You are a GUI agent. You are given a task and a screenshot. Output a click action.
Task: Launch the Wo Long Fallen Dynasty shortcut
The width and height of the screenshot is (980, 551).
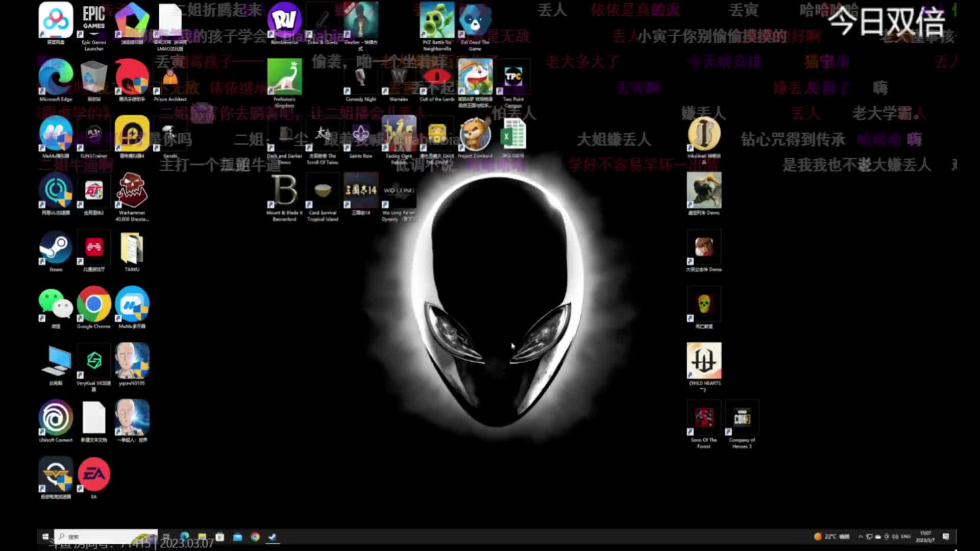[x=399, y=197]
